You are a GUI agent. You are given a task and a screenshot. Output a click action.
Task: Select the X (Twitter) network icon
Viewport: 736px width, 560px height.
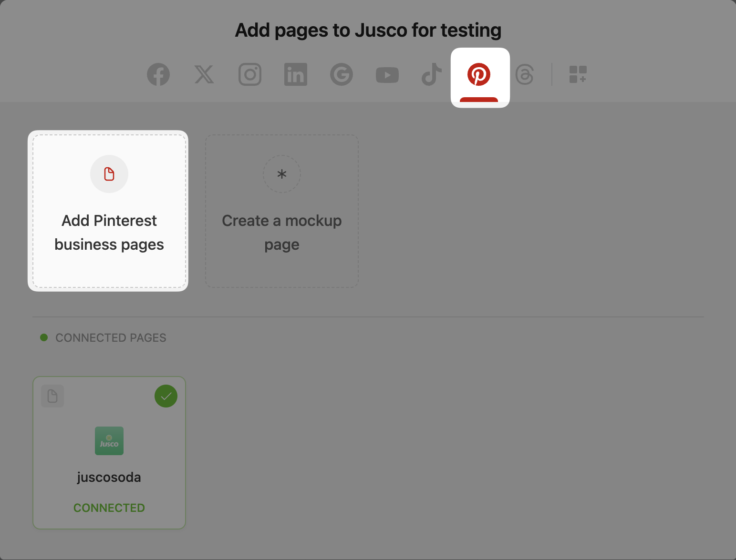click(x=204, y=75)
